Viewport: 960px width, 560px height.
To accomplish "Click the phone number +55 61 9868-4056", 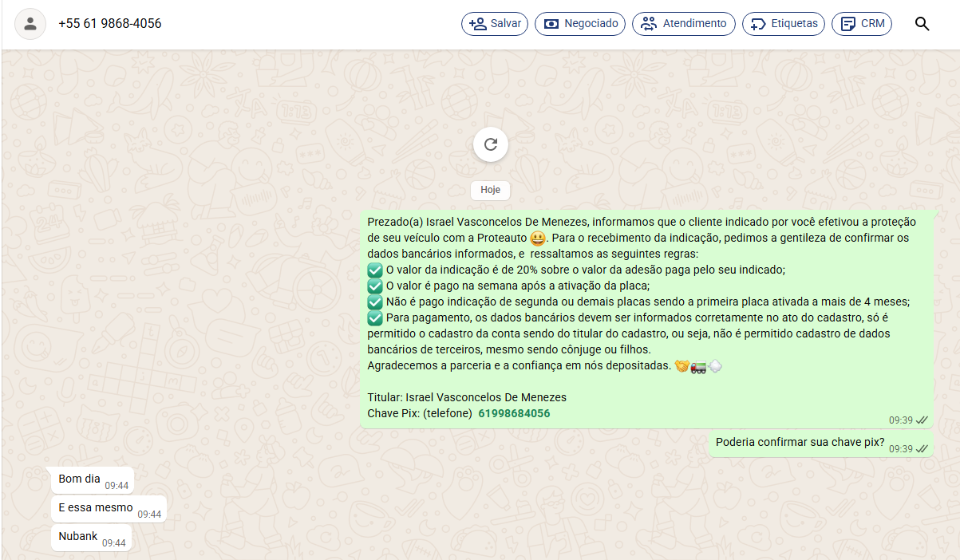I will coord(110,24).
